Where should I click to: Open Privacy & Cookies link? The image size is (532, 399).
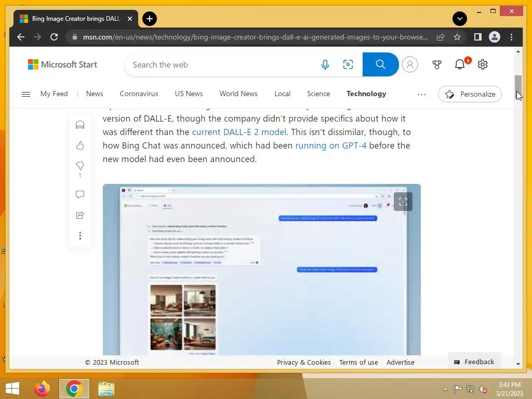303,362
